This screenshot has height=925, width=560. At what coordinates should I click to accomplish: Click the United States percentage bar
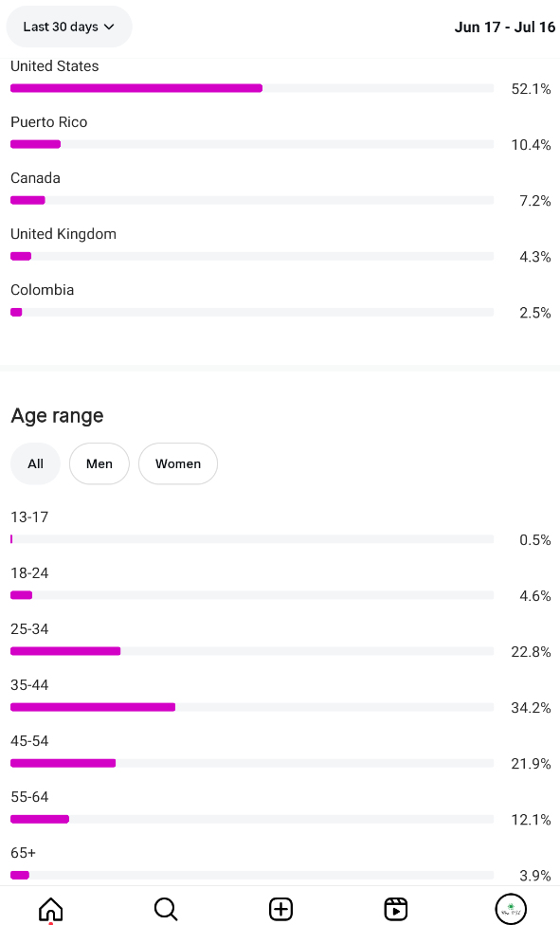(252, 88)
